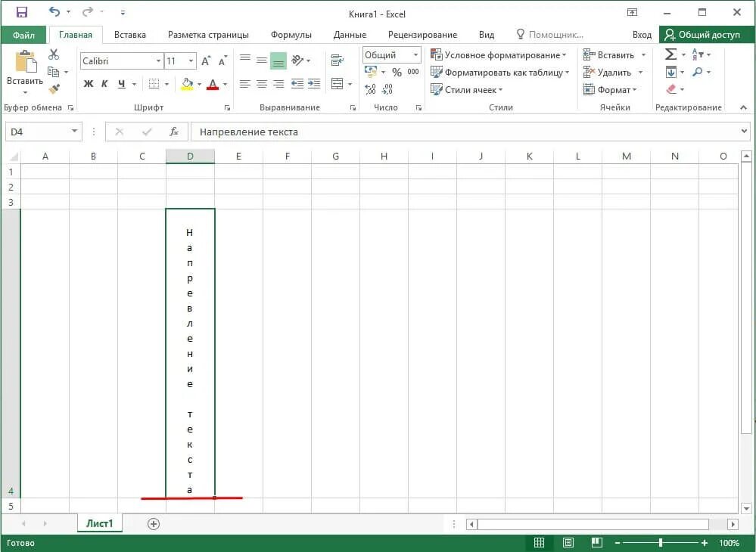Switch to the Рецензирование tab
Viewport: 756px width, 552px height.
[x=422, y=35]
